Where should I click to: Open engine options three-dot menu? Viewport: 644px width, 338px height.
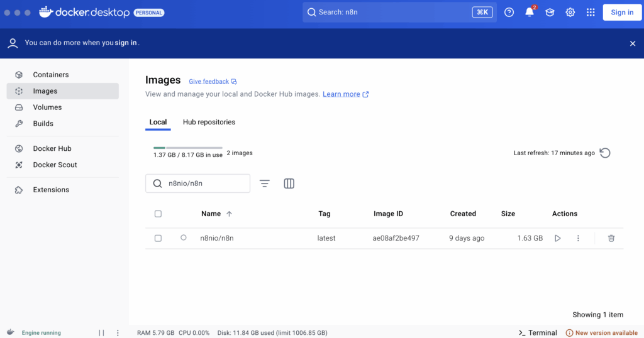[x=118, y=333]
